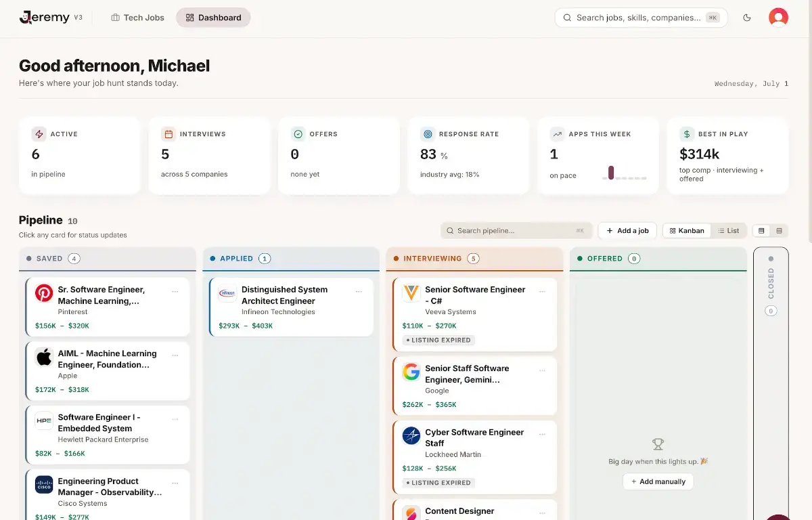Click the Closed column count badge
The width and height of the screenshot is (812, 520).
[x=771, y=311]
